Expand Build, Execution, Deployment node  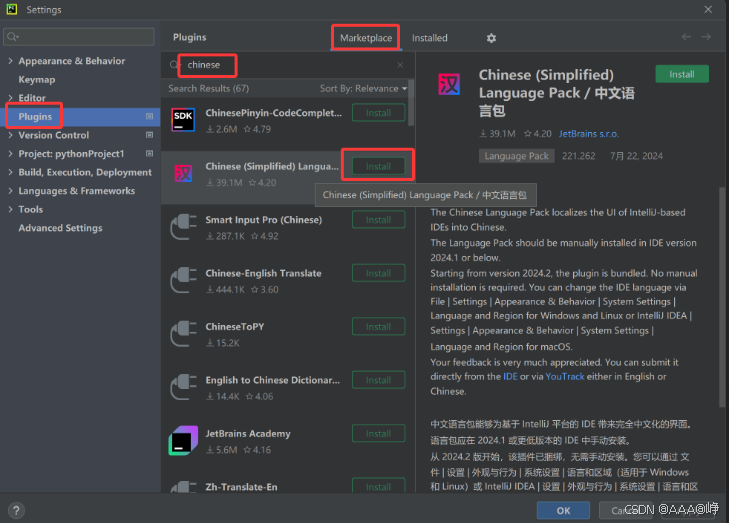(10, 172)
